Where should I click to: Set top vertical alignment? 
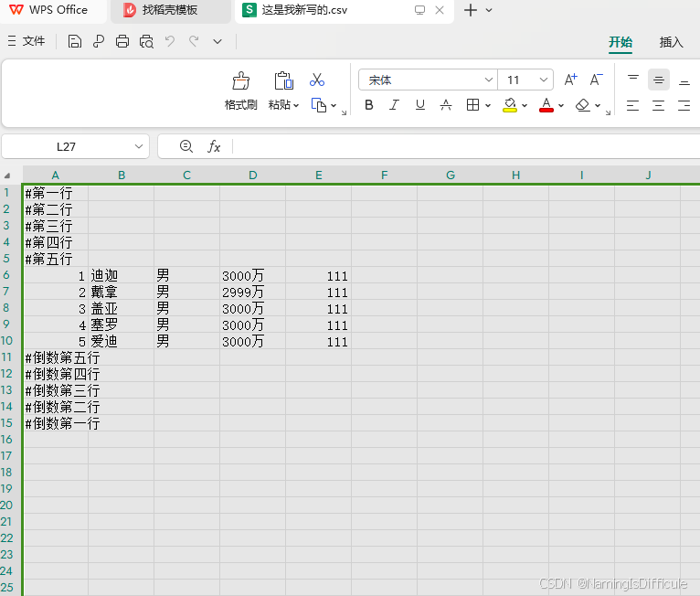tap(633, 80)
